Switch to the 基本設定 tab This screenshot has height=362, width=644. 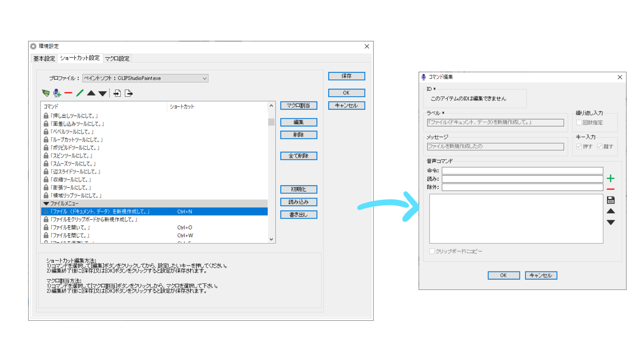(44, 59)
